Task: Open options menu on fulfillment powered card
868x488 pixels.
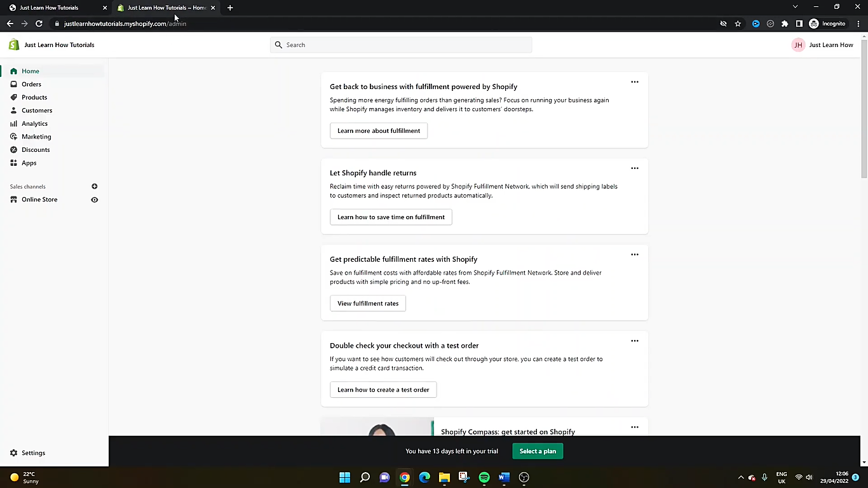Action: coord(634,82)
